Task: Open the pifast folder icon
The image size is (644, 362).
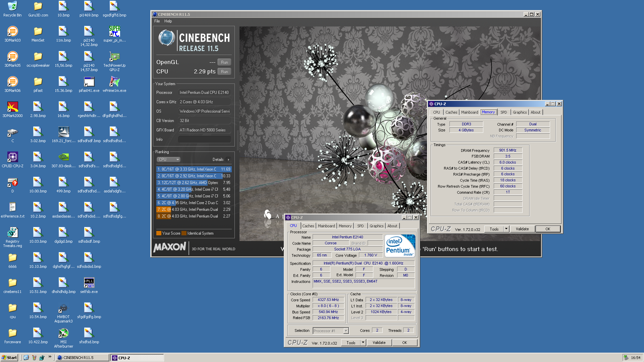Action: [38, 84]
